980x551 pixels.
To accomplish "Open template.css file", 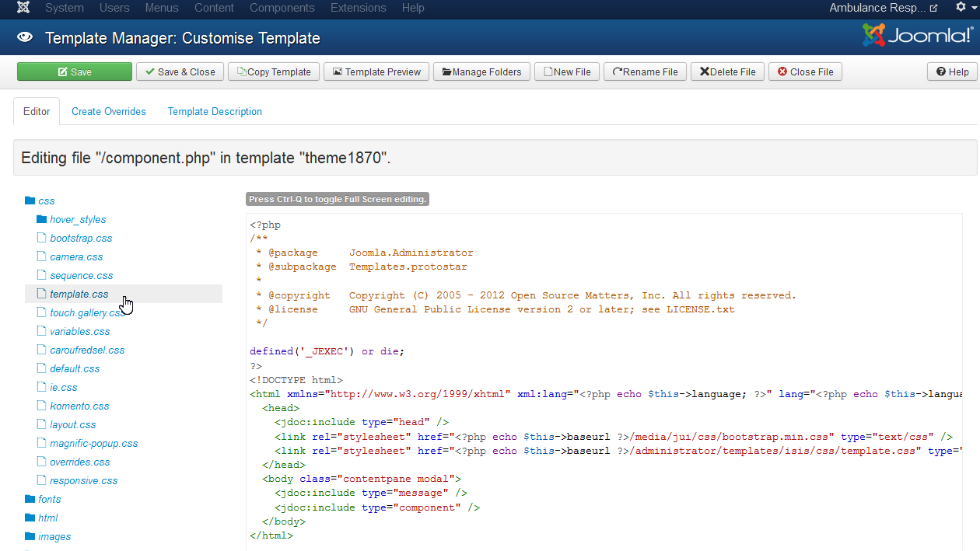I will (x=79, y=295).
